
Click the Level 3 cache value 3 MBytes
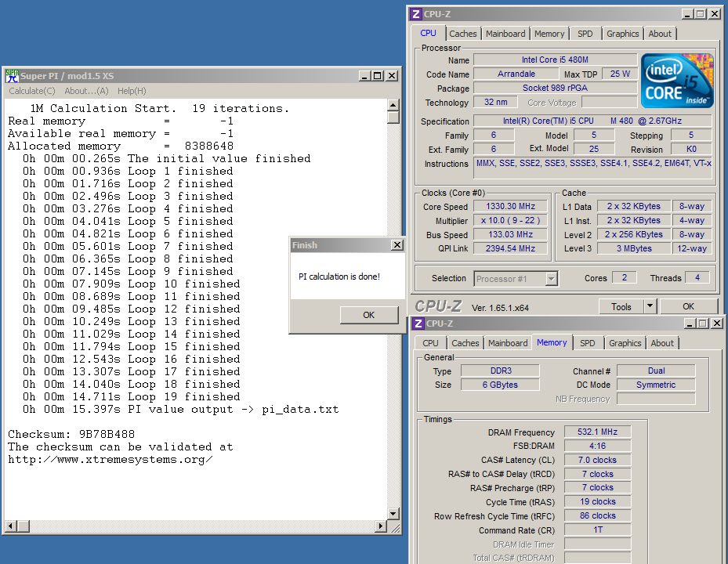click(x=634, y=248)
